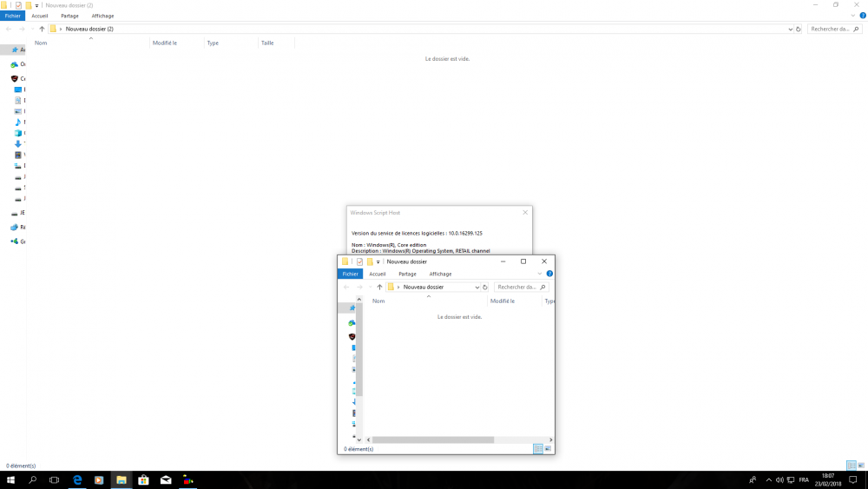Image resolution: width=868 pixels, height=489 pixels.
Task: Click search field in small Nouveau dossier window
Action: click(522, 287)
